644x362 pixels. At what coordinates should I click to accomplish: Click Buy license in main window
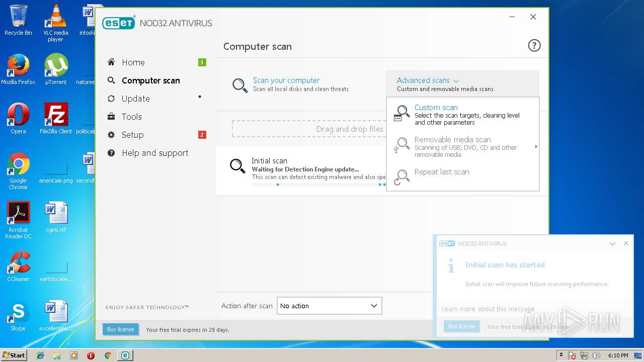(120, 329)
